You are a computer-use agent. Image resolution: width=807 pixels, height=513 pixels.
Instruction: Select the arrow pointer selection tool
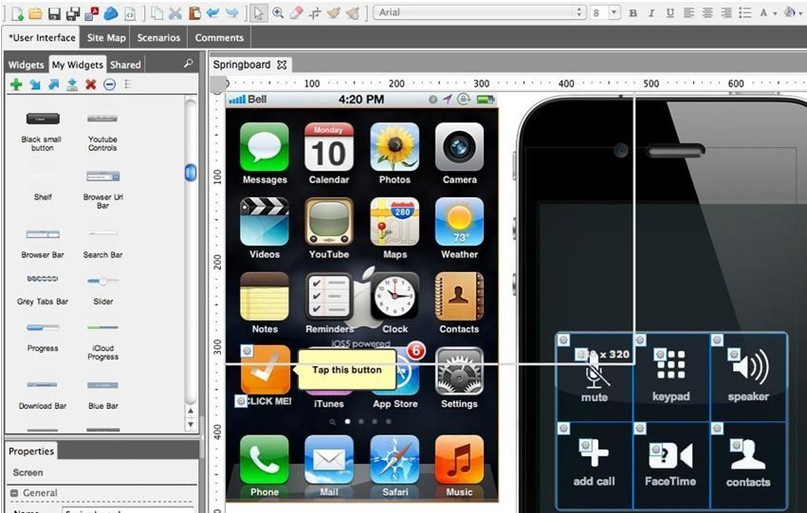pos(259,13)
